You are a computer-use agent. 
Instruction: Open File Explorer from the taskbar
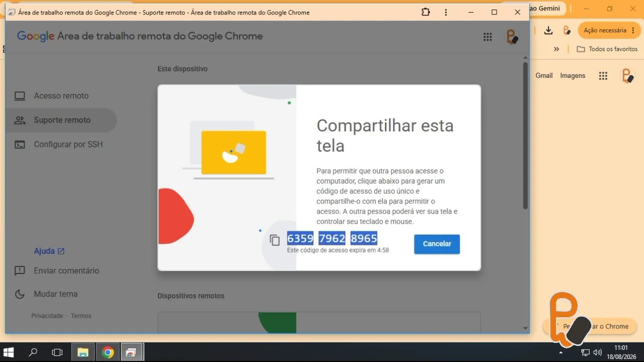(x=83, y=352)
